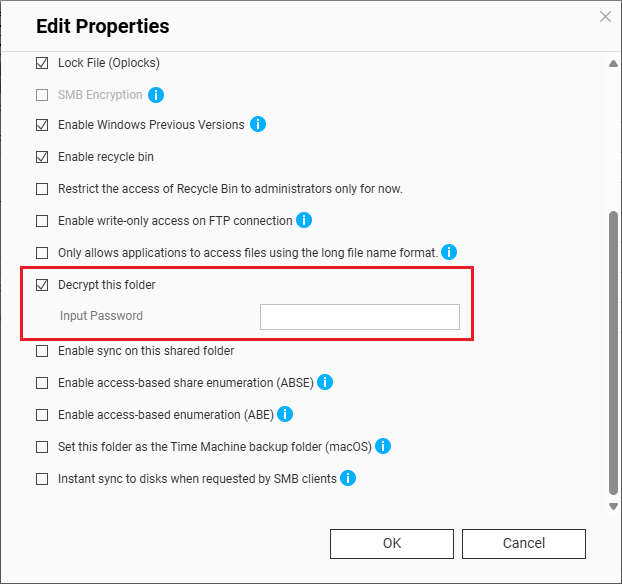Open info icon beside access-based enumeration (ABE)
622x584 pixels.
(285, 414)
